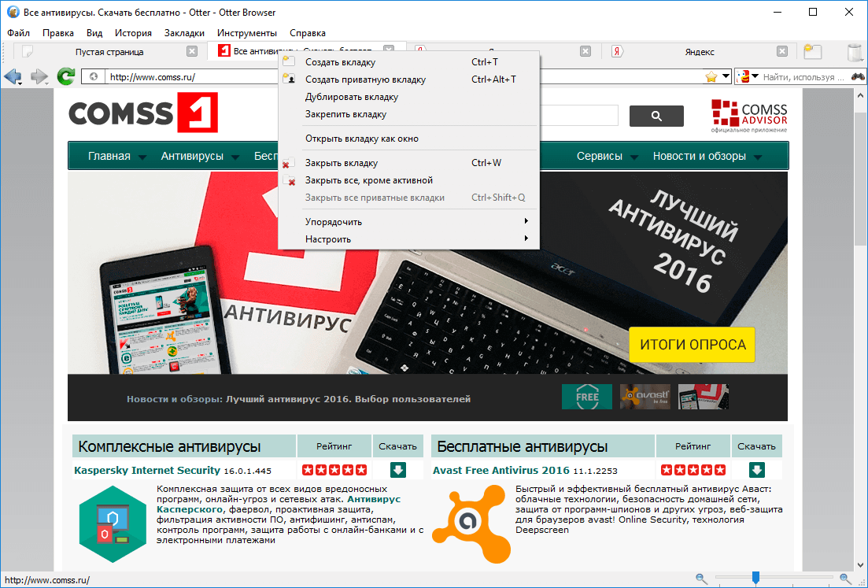Click the zoom out magnifier in status bar
This screenshot has width=868, height=588.
tap(701, 579)
